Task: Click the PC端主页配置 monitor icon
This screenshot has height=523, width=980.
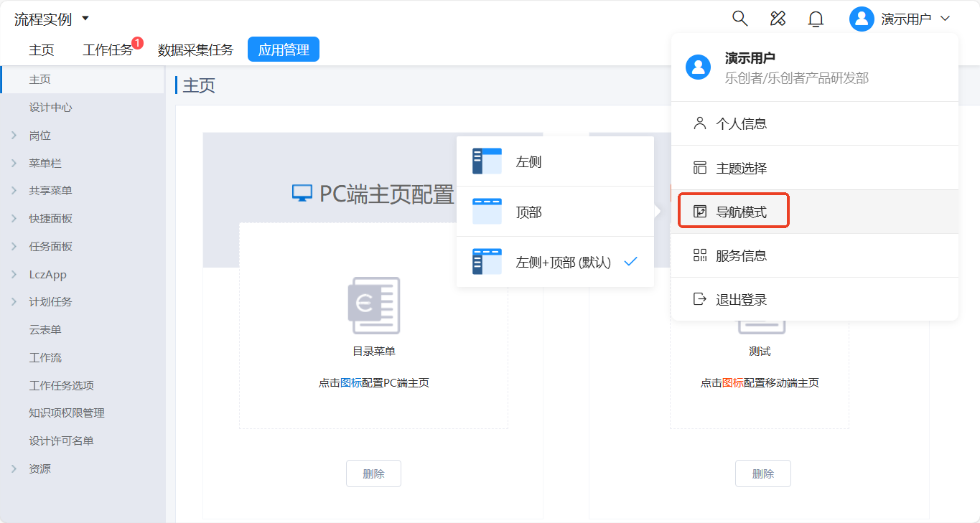Action: [302, 194]
